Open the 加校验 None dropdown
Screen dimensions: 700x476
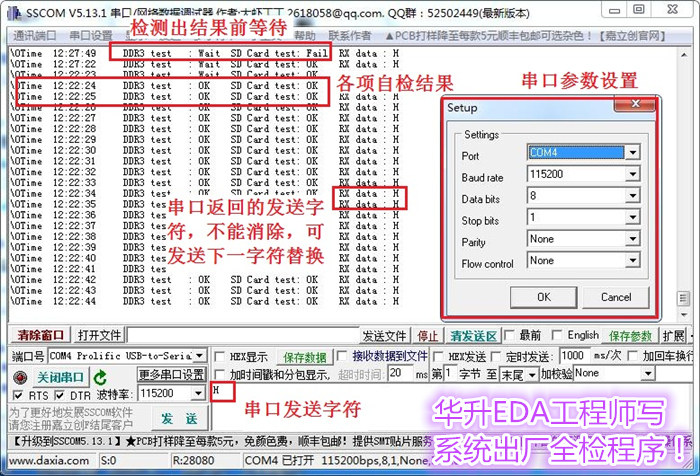(648, 373)
